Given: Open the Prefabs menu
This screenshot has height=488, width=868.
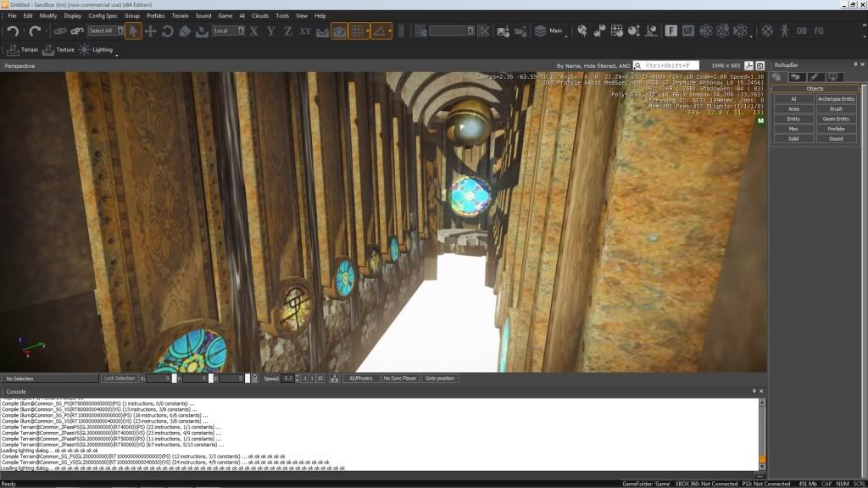Looking at the screenshot, I should click(156, 15).
